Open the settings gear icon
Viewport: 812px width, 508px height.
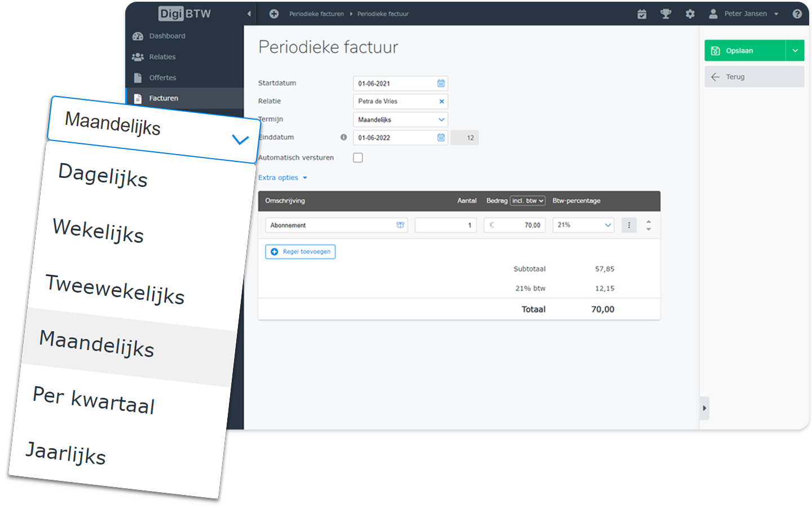click(x=690, y=14)
